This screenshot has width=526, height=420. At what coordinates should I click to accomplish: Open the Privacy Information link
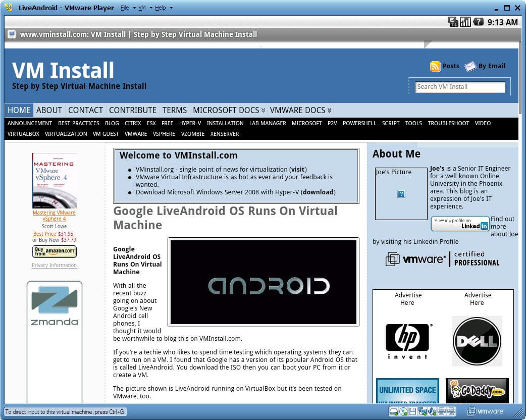click(55, 266)
